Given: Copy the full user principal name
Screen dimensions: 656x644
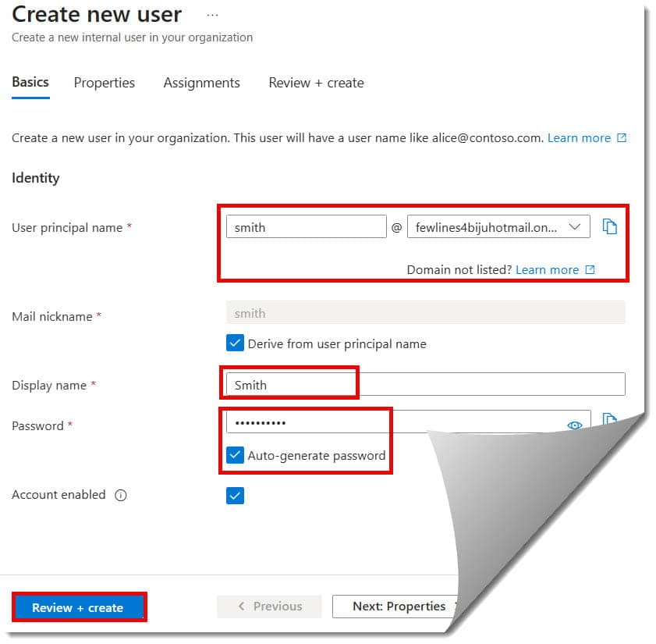Looking at the screenshot, I should (610, 226).
